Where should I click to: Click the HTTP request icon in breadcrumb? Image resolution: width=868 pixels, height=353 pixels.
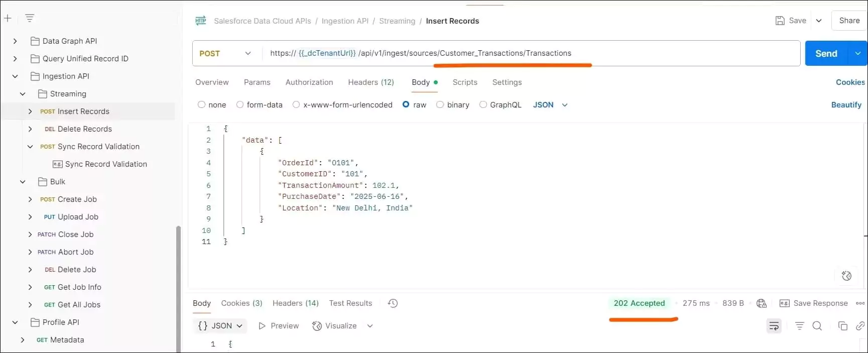[x=201, y=21]
